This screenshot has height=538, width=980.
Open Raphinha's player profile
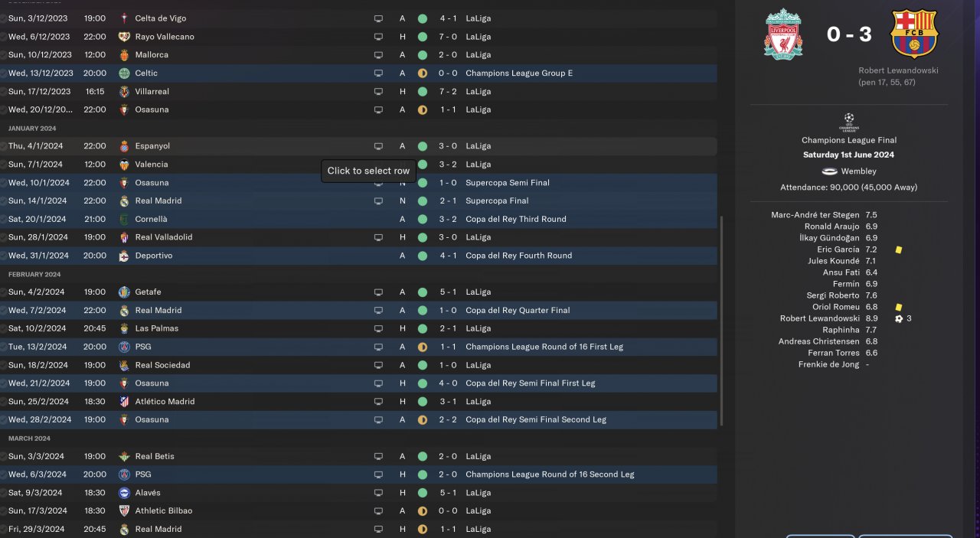(x=841, y=330)
